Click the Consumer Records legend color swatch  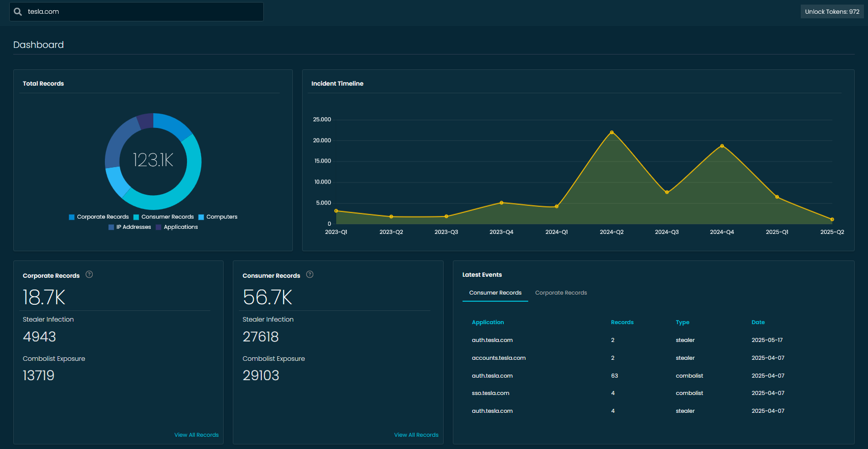(136, 217)
